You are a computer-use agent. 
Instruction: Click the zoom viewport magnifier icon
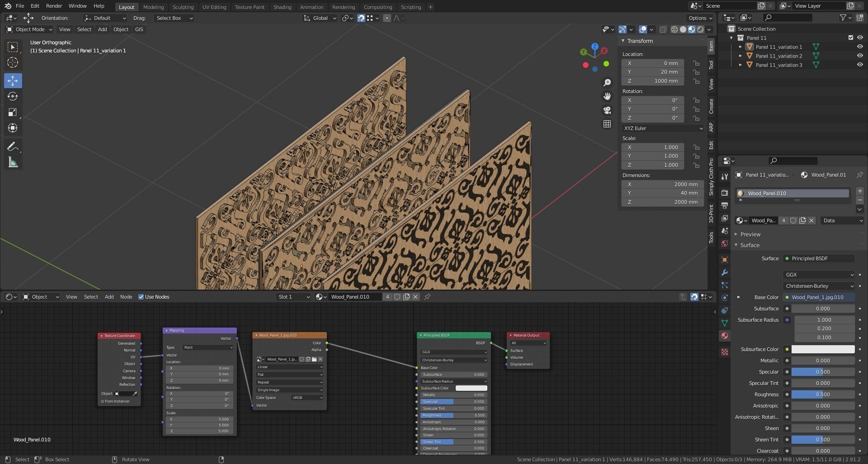[607, 83]
